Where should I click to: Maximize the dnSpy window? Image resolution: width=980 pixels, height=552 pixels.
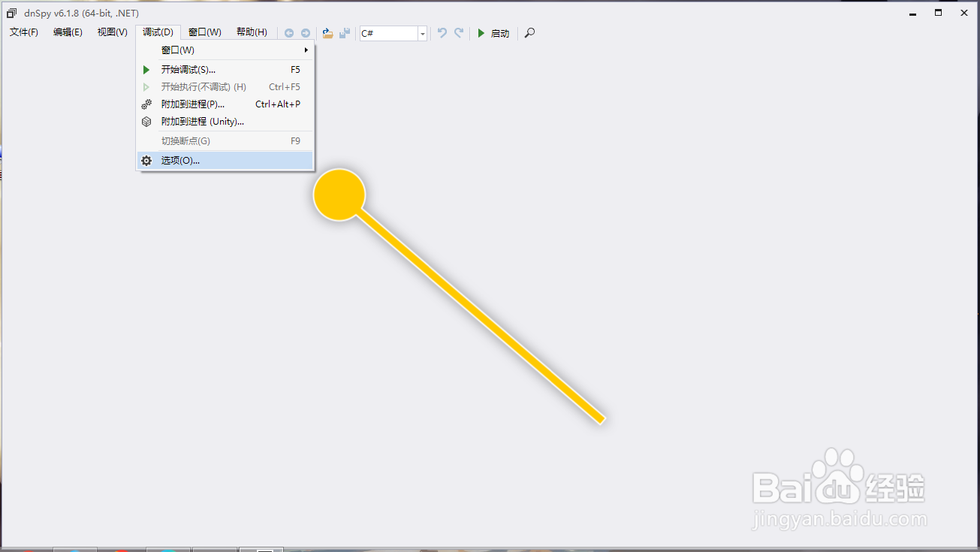coord(938,13)
